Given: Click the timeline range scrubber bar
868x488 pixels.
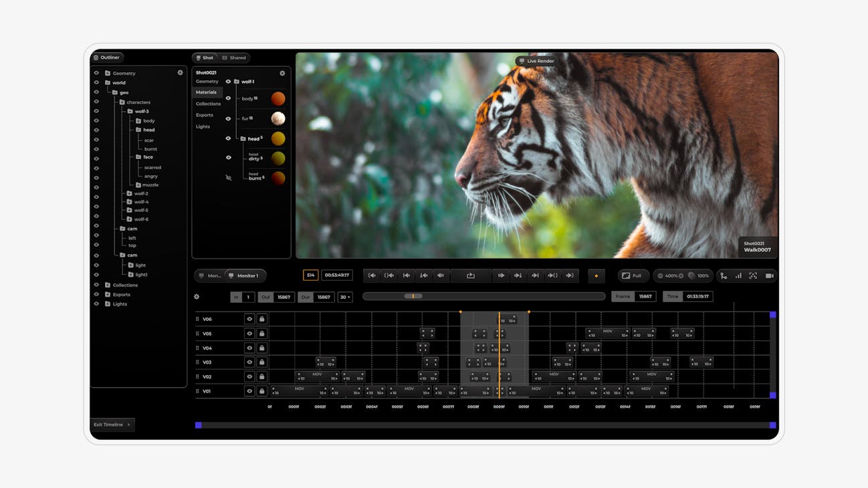Looking at the screenshot, I should [484, 296].
